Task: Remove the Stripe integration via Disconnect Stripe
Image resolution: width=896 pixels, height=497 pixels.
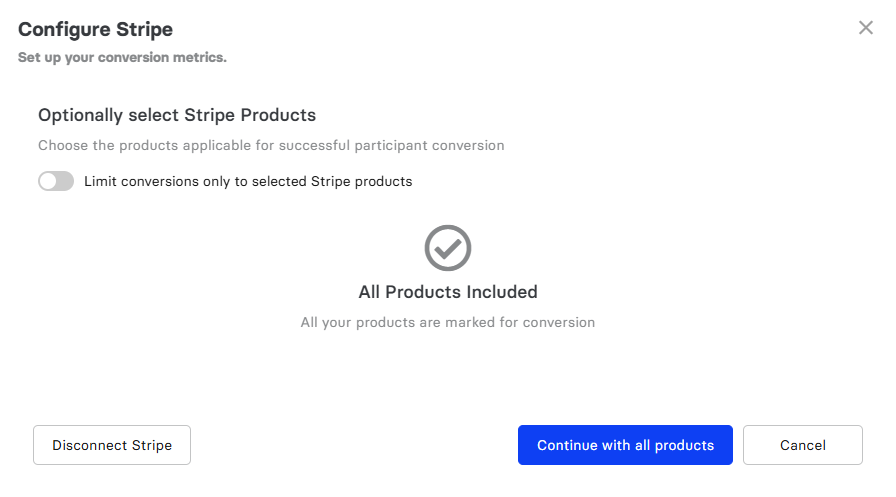Action: [x=112, y=445]
